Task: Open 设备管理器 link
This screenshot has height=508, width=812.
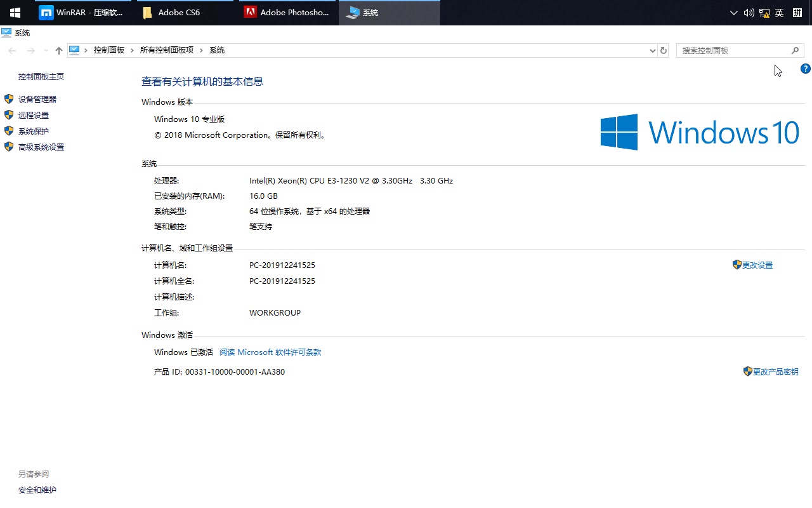Action: pyautogui.click(x=37, y=100)
